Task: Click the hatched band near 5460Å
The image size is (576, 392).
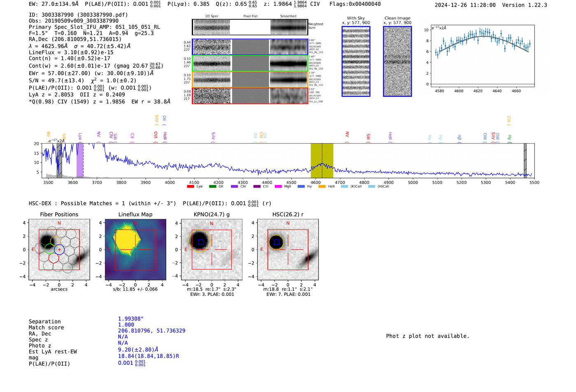Action: click(x=525, y=161)
